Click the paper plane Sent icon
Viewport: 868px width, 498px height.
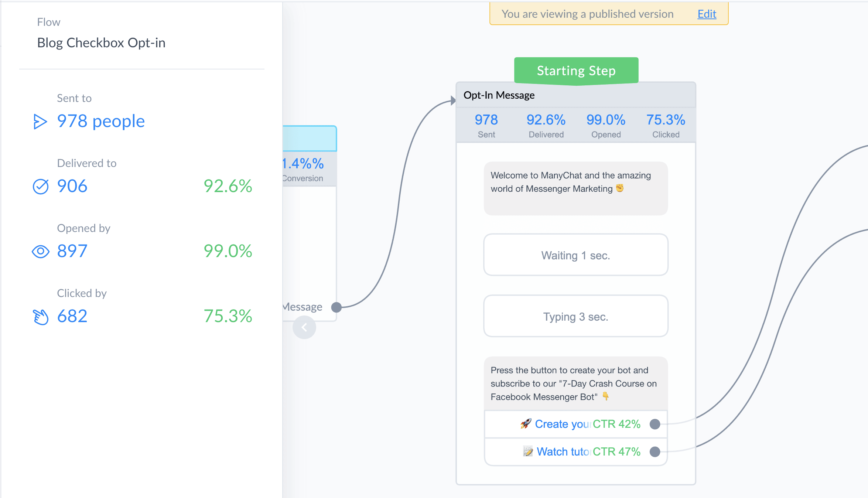(x=40, y=122)
